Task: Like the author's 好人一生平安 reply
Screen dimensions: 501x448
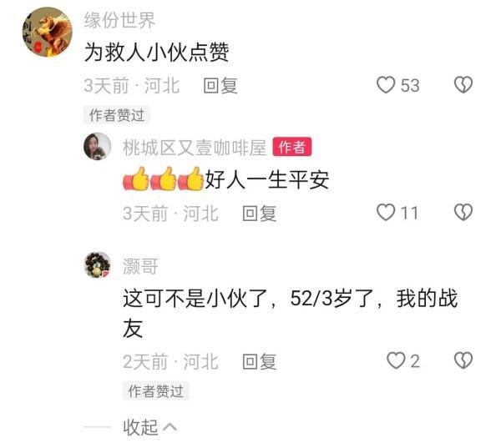Action: pos(386,213)
